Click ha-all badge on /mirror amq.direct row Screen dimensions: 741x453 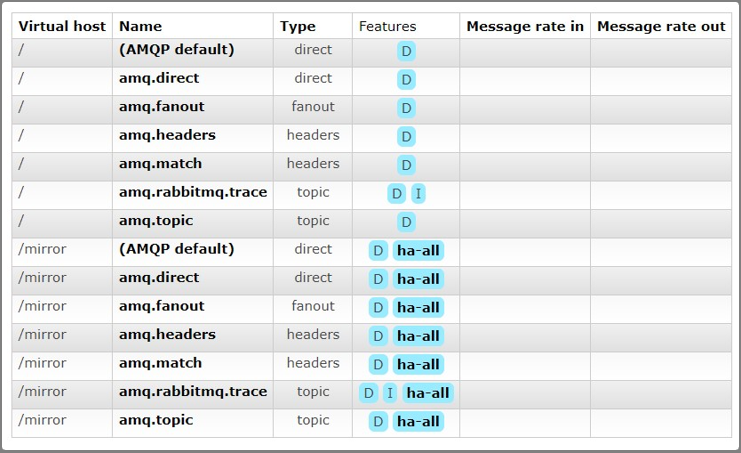pos(418,279)
